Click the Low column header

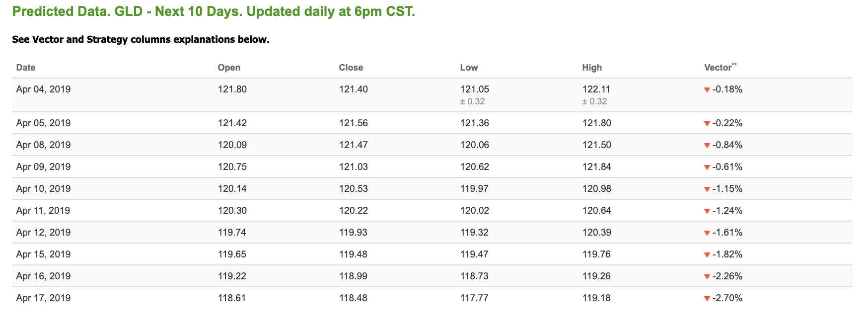[469, 68]
